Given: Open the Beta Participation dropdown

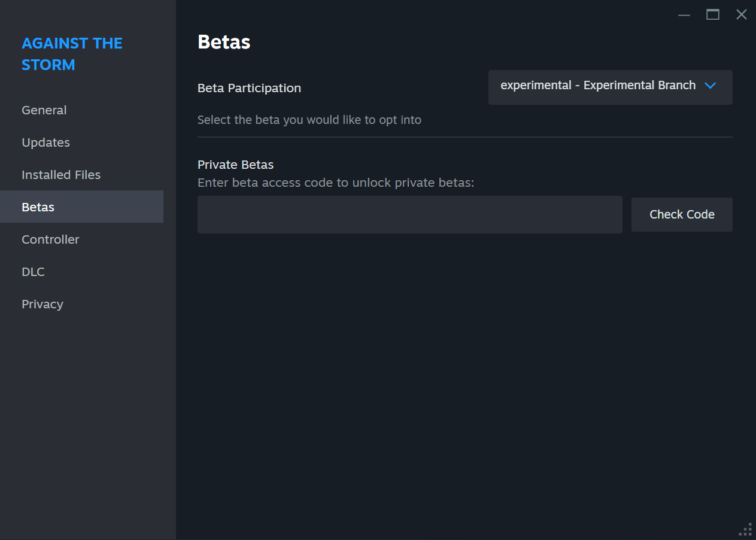Looking at the screenshot, I should click(599, 87).
